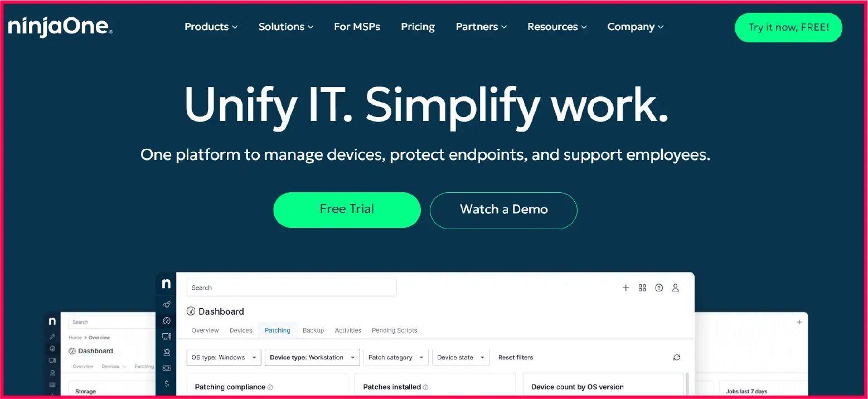Open the OS type: Windows dropdown
Image resolution: width=868 pixels, height=399 pixels.
pos(224,357)
